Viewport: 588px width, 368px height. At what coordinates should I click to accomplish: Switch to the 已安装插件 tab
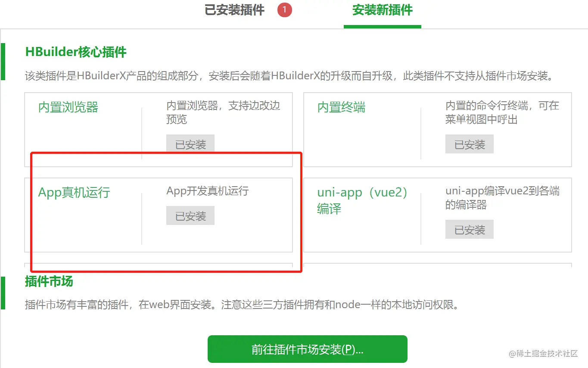point(234,10)
